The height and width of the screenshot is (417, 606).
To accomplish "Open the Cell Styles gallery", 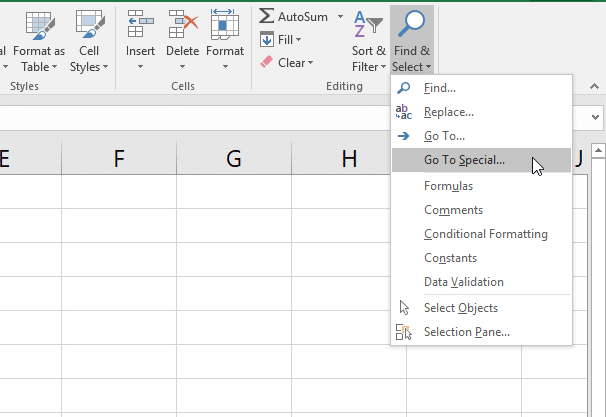I will tap(89, 42).
